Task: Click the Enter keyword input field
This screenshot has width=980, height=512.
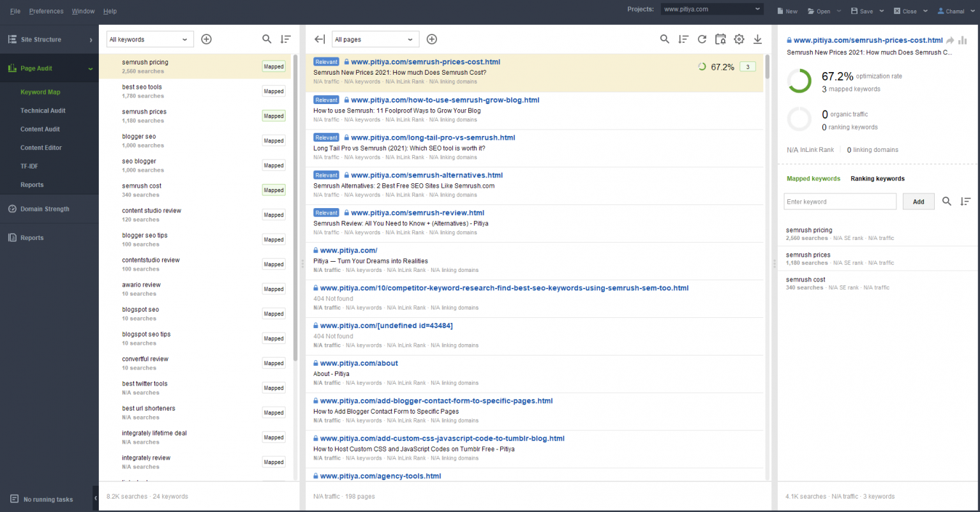Action: (x=840, y=201)
